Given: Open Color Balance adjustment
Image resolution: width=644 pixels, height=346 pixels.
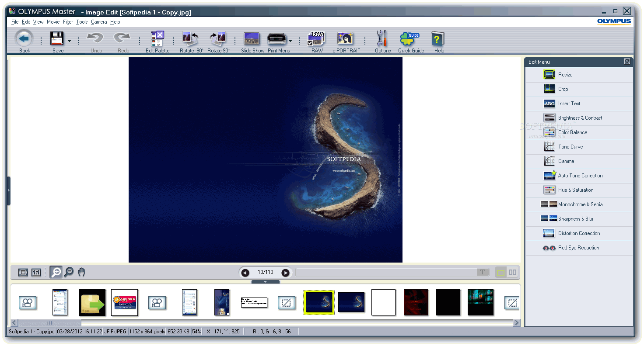Looking at the screenshot, I should tap(579, 132).
